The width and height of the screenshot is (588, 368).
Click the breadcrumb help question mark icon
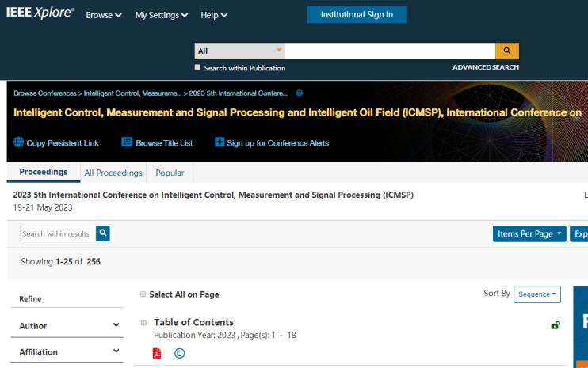pos(299,93)
